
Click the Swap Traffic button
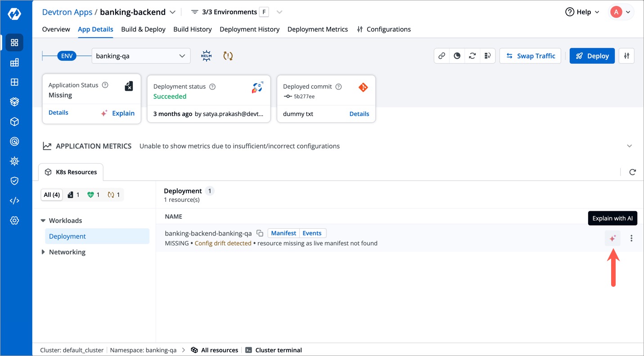(530, 55)
